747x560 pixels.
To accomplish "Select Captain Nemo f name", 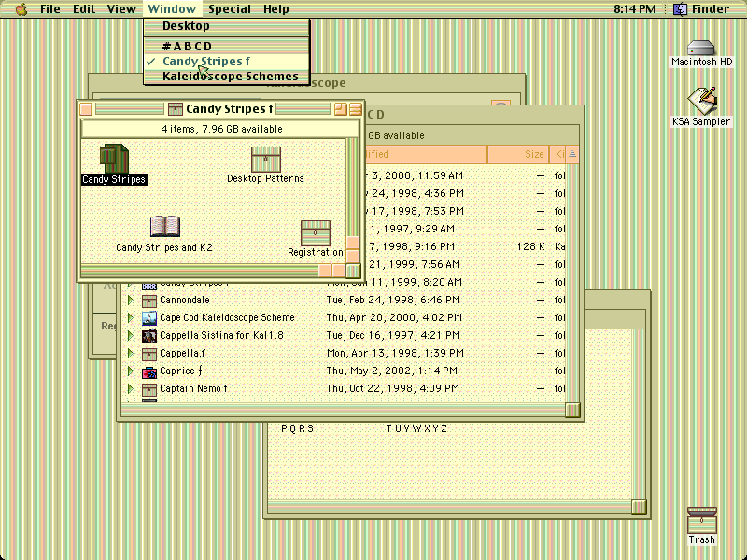I will pos(194,388).
